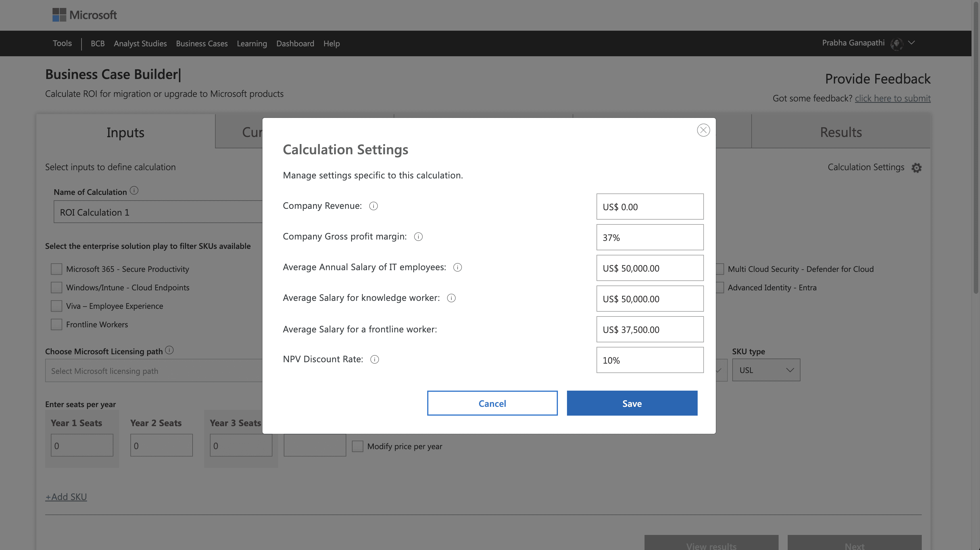Click the Microsoft Licensing path info icon
980x550 pixels.
pos(169,350)
